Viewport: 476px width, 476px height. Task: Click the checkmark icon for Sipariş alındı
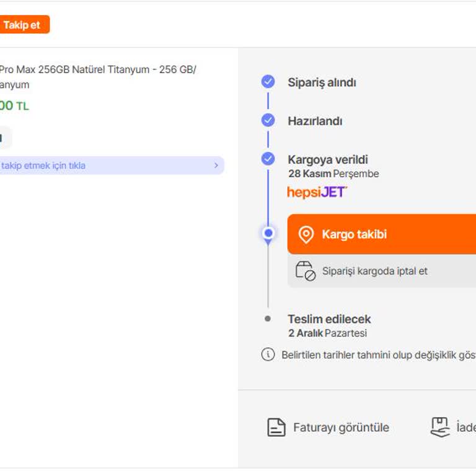click(x=268, y=82)
